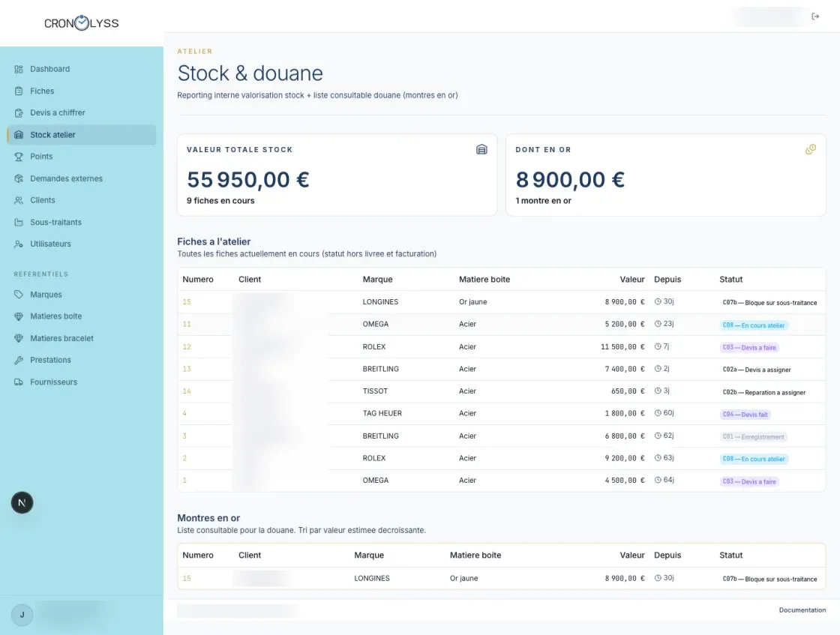Click the logout icon at top right

click(815, 16)
